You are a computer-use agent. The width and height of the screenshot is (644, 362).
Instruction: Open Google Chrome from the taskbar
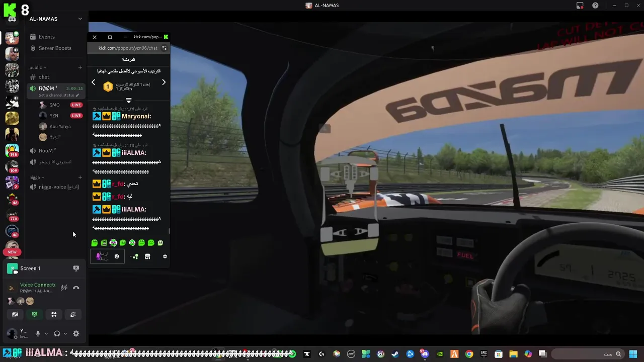(469, 354)
